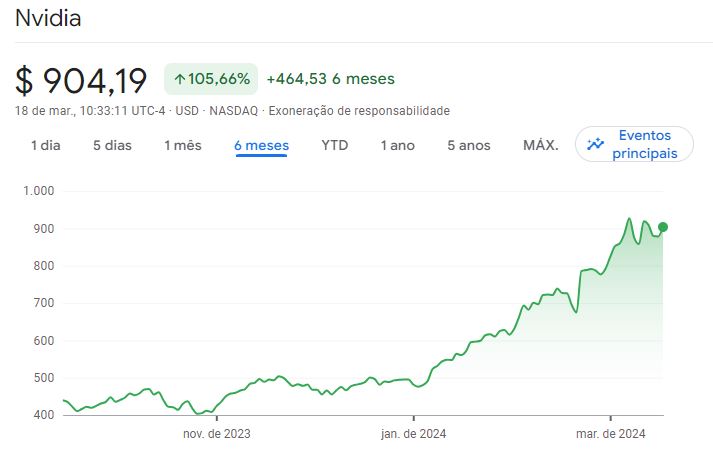Click the jan. de 2024 axis label
The height and width of the screenshot is (455, 713).
coord(413,434)
